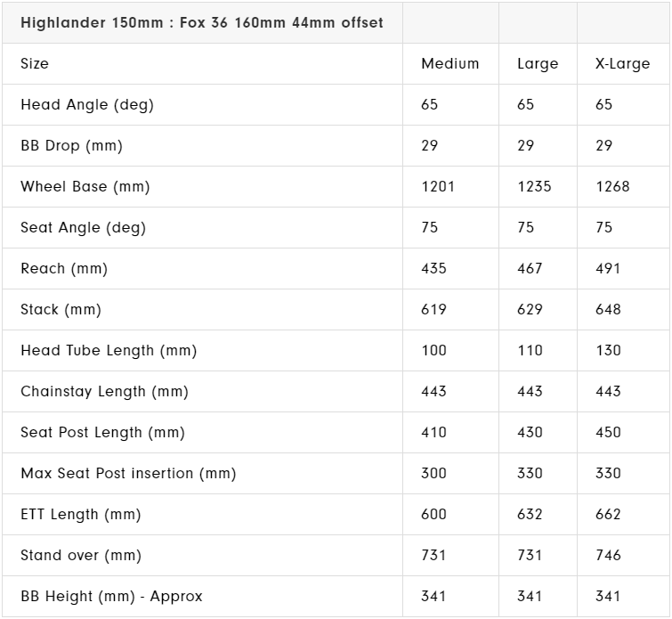This screenshot has height=619, width=672.
Task: Select the Head Angle (deg) row label
Action: 87,105
